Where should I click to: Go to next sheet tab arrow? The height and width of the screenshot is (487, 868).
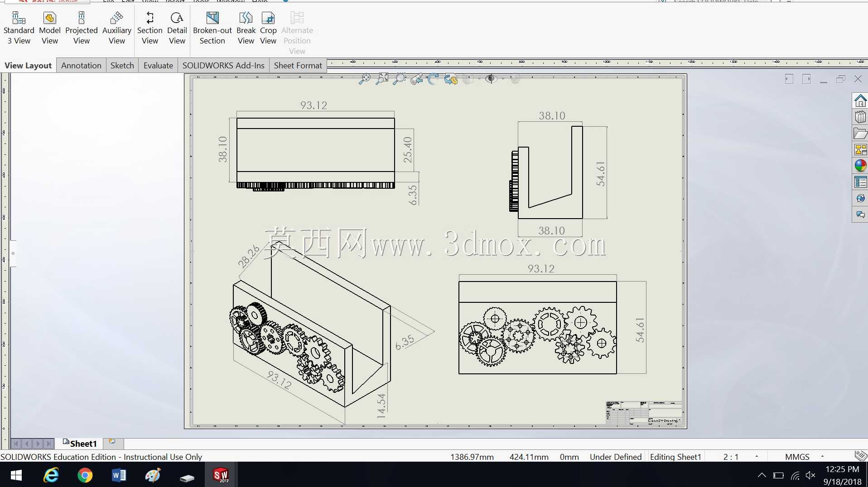tap(38, 444)
